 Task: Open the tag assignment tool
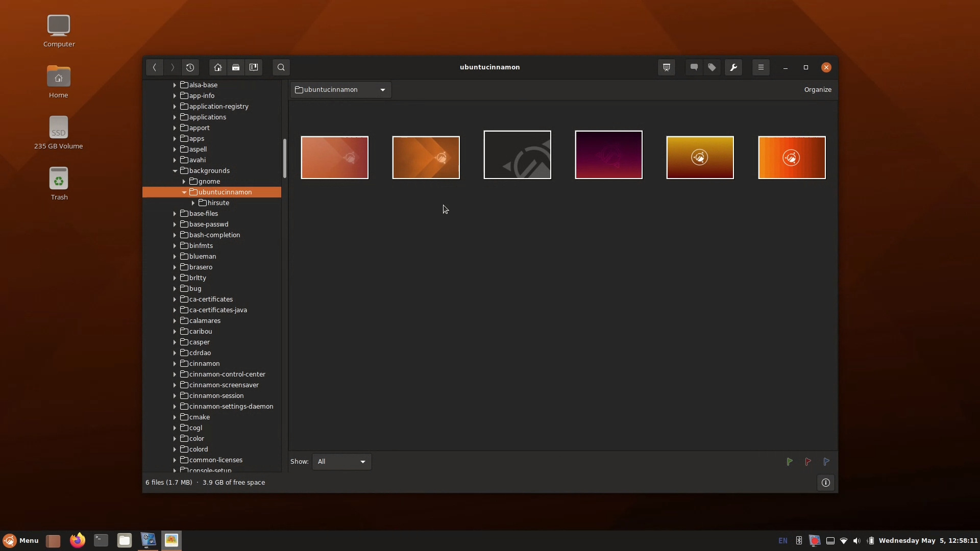click(712, 67)
